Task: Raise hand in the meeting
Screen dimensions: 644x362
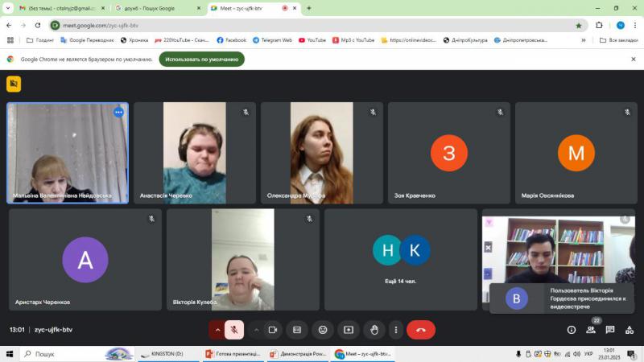Action: pos(374,330)
